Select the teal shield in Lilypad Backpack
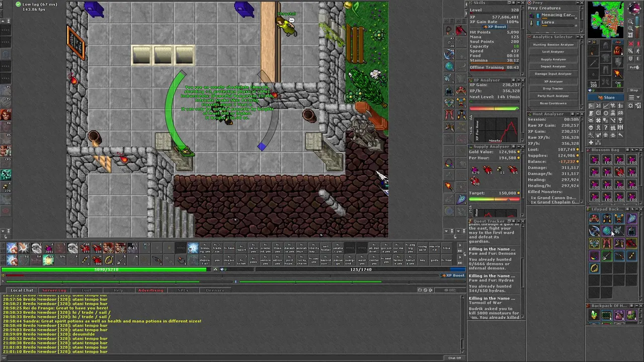The width and height of the screenshot is (644, 362). [x=607, y=230]
